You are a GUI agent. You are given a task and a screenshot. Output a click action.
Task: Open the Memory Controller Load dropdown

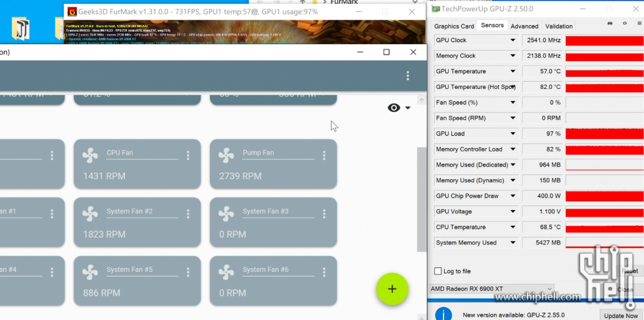click(512, 149)
